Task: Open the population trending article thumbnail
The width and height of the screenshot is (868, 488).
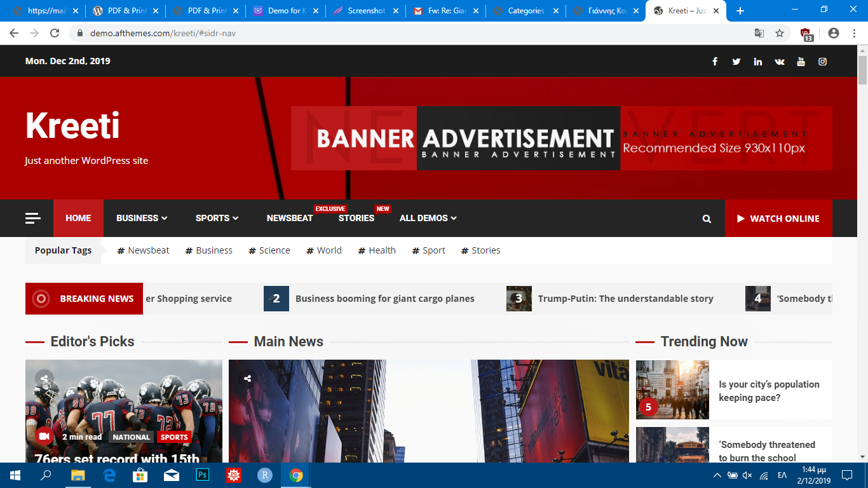Action: tap(672, 390)
